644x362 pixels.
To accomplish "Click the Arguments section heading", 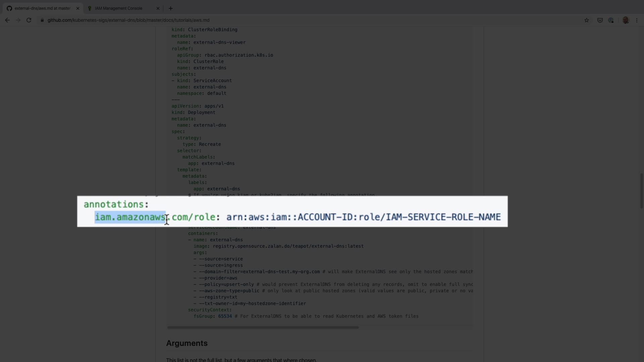I will pyautogui.click(x=187, y=343).
